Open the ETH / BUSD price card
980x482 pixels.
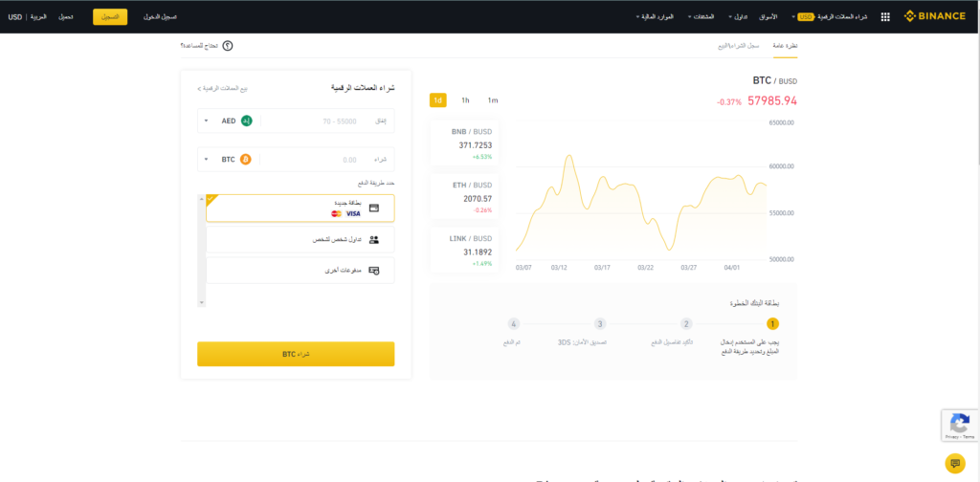tap(464, 197)
